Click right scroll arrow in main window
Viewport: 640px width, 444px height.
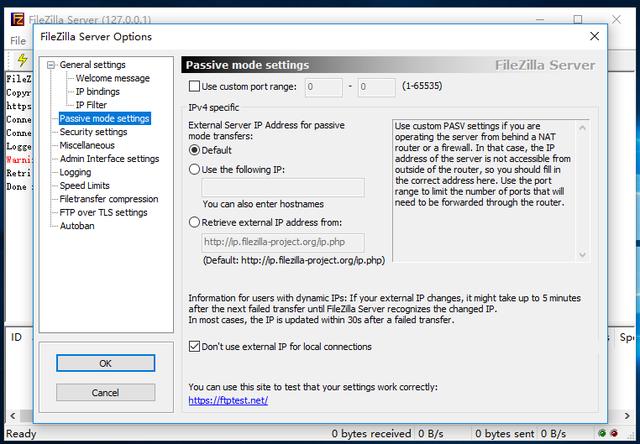coord(627,416)
